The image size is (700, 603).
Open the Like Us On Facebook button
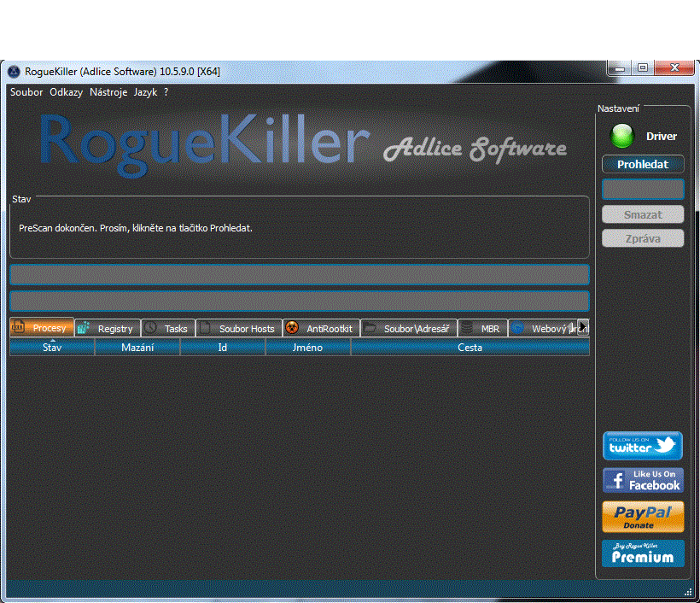click(x=643, y=480)
